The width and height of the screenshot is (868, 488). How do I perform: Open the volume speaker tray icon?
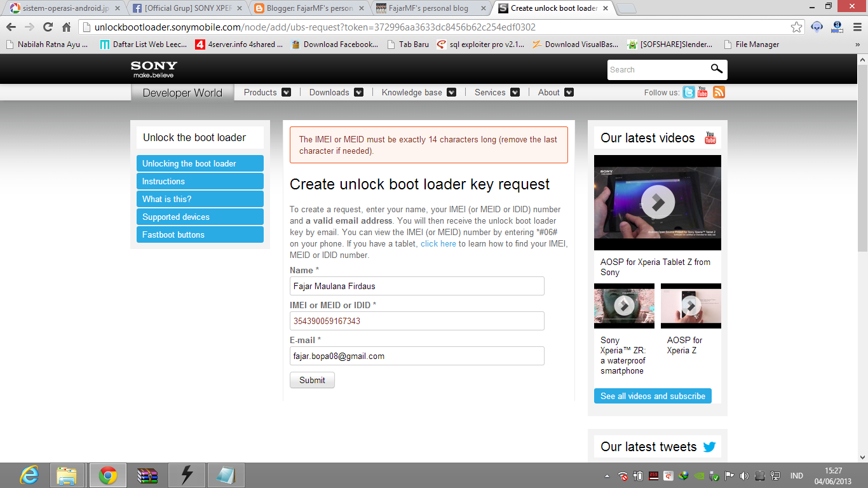coord(743,476)
